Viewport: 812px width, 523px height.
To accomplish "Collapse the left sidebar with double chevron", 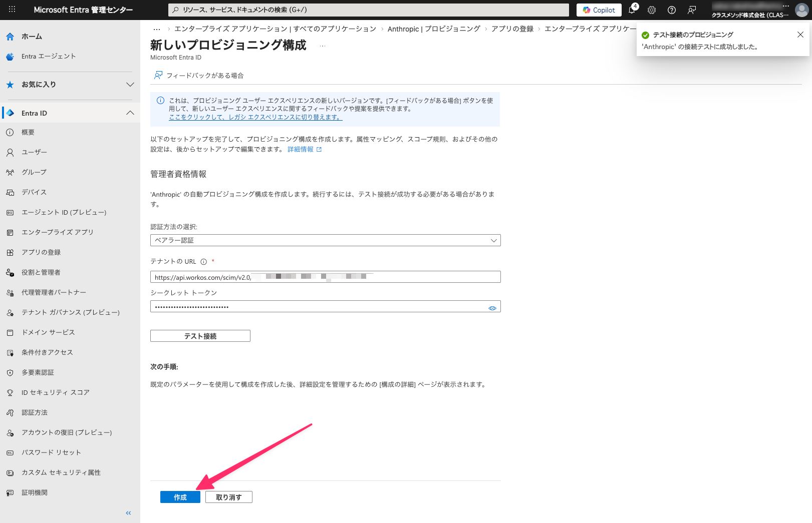I will 128,513.
